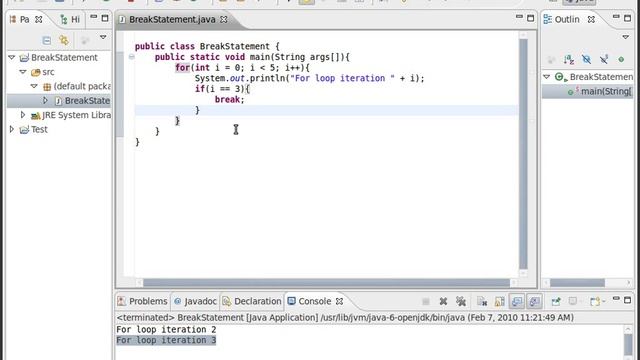Toggle Hide Static Members in Outline toolbar
Screen dimensions: 640x360
(x=604, y=60)
